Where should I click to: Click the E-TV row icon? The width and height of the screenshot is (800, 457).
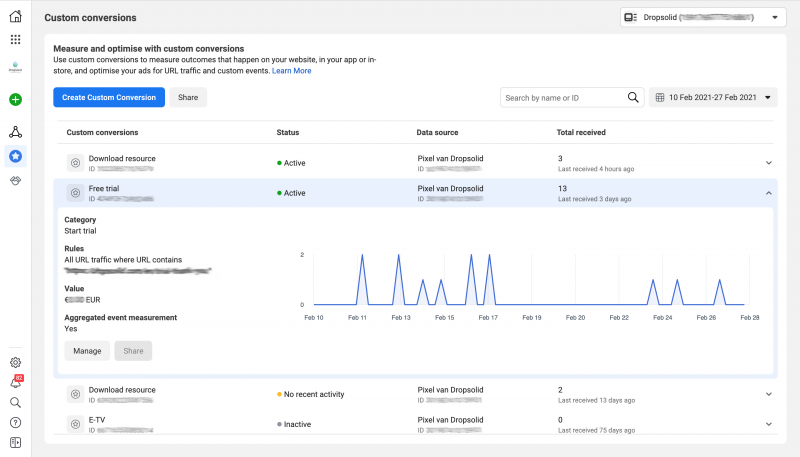[76, 424]
